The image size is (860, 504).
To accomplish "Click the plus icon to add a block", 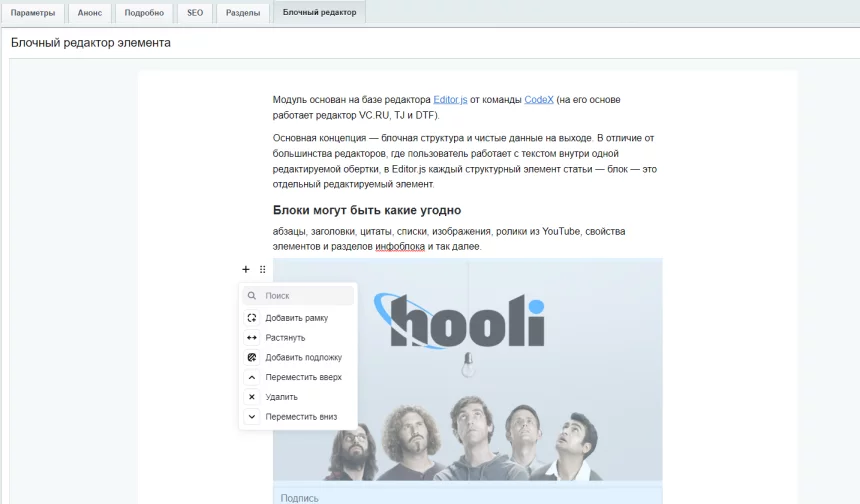I will (246, 270).
